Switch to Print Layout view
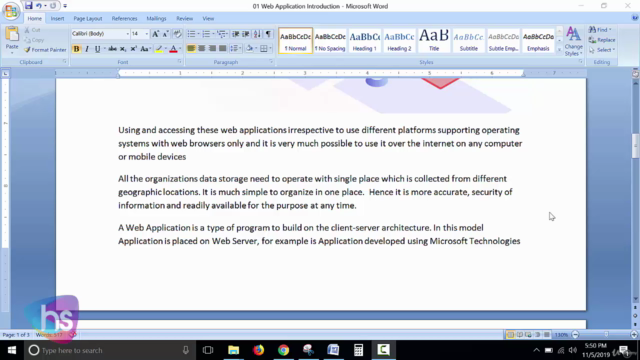 (510, 335)
